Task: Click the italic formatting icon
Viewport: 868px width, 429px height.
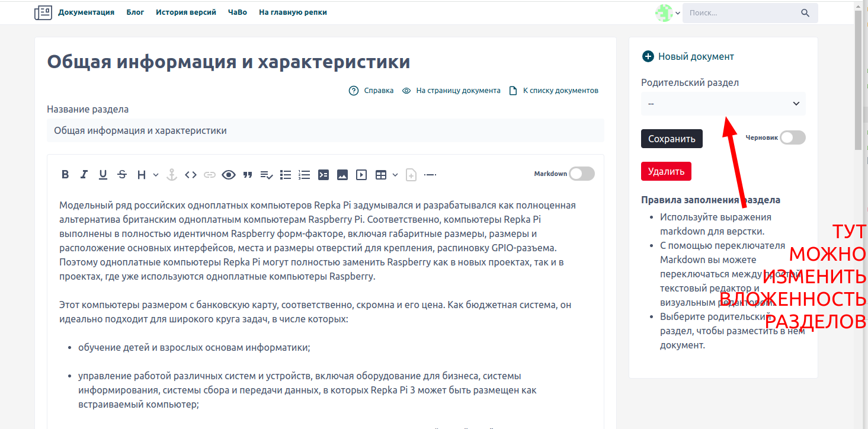Action: coord(84,175)
